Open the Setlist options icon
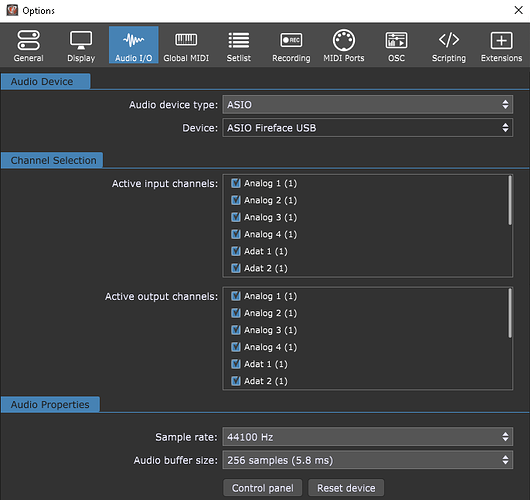Screen dimensions: 530x500 (239, 40)
